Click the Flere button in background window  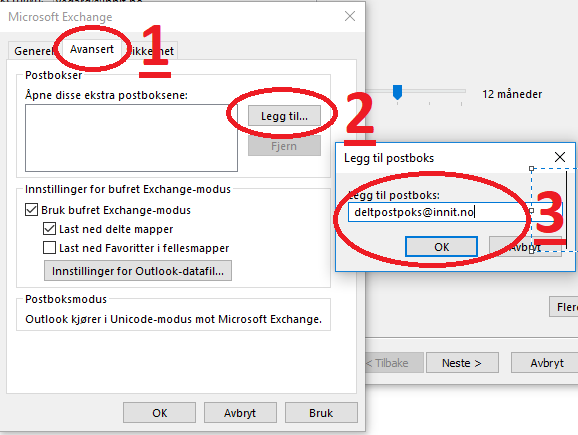(x=564, y=306)
